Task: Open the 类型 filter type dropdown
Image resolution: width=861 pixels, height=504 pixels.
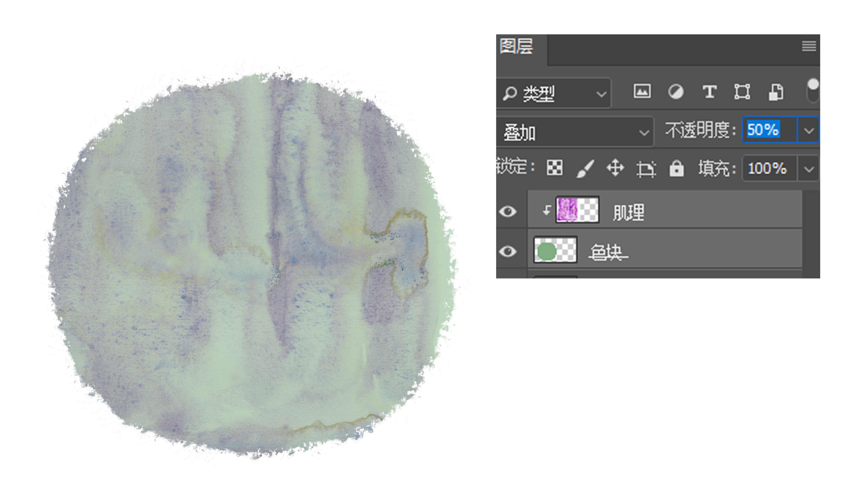Action: [554, 93]
